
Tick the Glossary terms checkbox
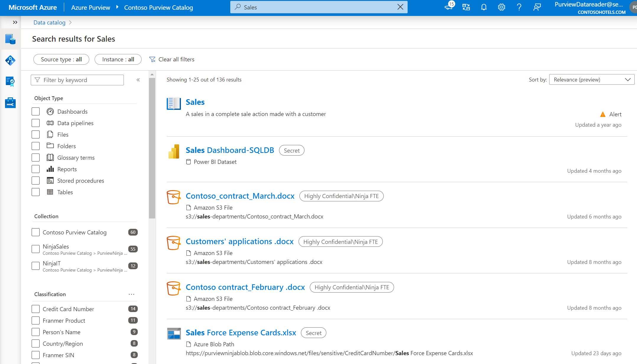35,158
